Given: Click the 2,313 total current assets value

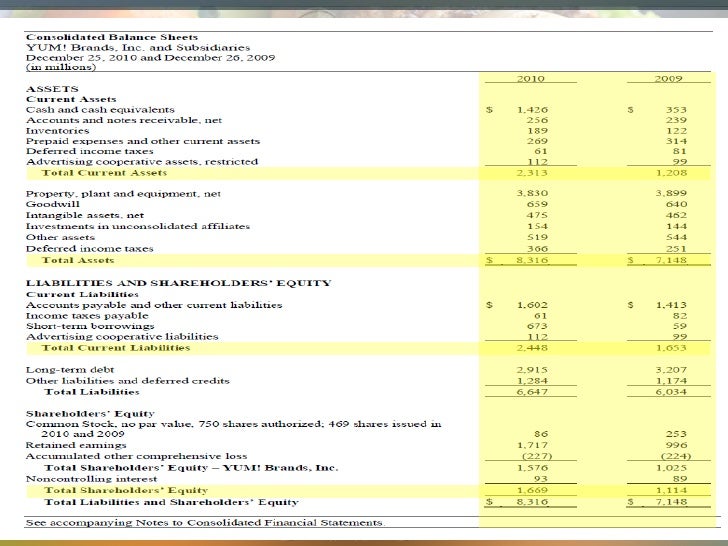Looking at the screenshot, I should 533,173.
